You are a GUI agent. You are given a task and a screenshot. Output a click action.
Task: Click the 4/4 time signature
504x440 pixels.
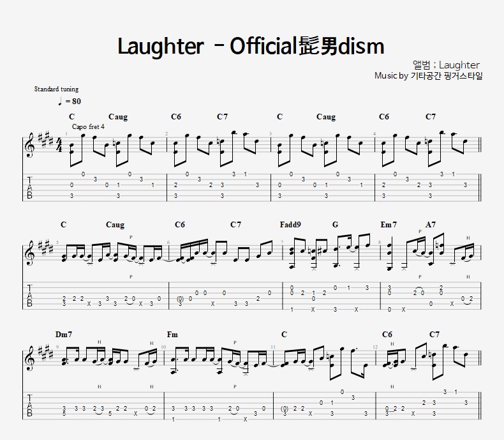pos(59,145)
